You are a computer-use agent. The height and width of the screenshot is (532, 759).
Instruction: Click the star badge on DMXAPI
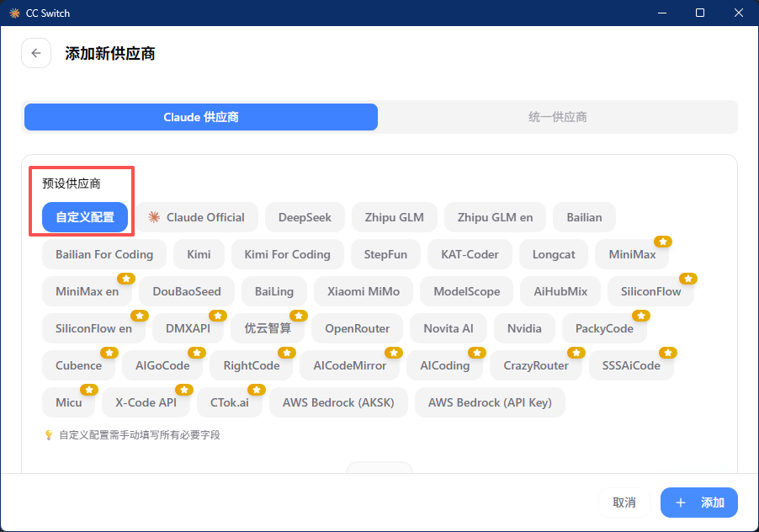pos(217,316)
